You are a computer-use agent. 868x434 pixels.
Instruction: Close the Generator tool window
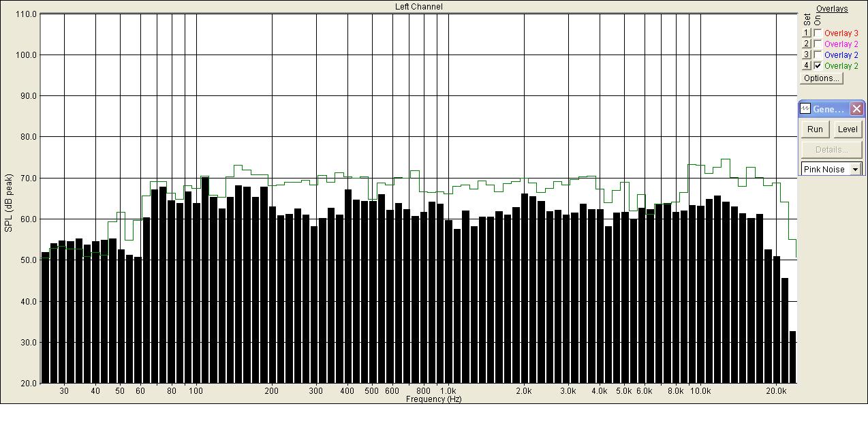856,109
